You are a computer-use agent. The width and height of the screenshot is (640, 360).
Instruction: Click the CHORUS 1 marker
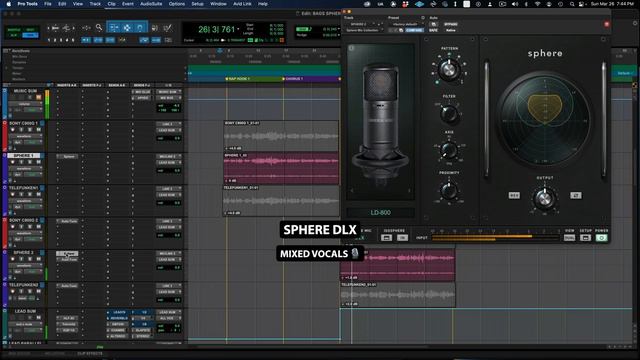coord(293,78)
